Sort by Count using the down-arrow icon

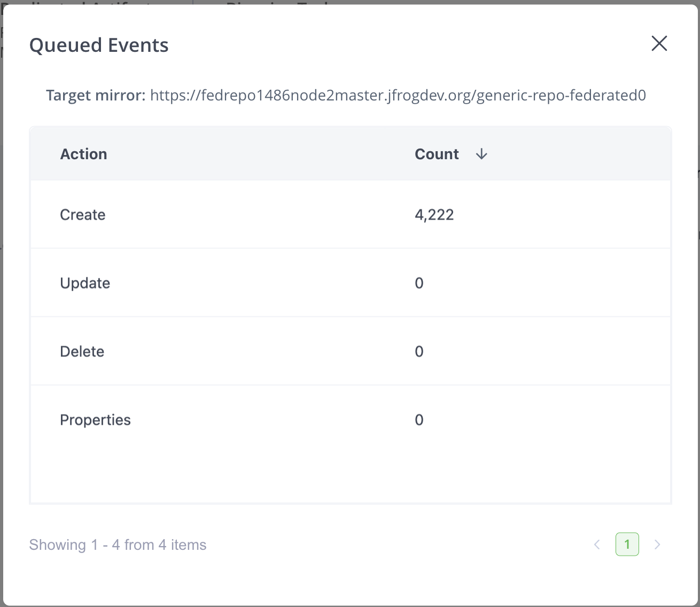[481, 154]
